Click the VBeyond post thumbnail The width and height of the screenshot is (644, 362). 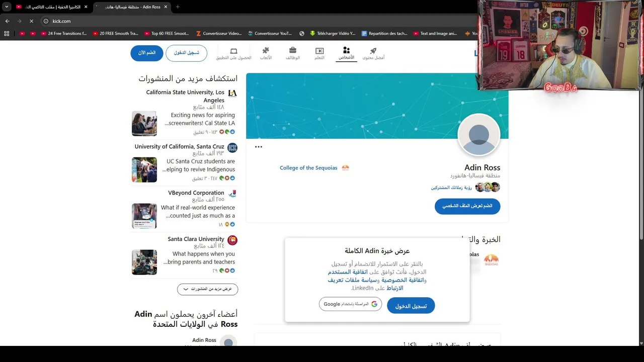coord(144,216)
